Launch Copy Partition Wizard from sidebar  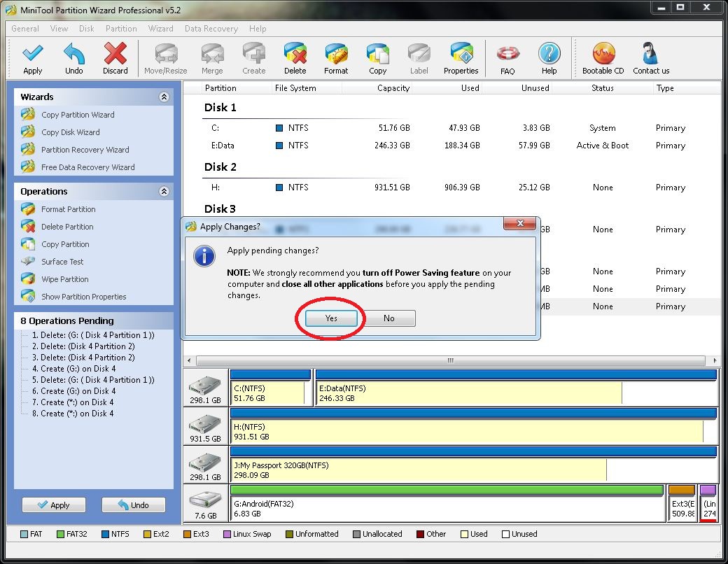click(78, 115)
